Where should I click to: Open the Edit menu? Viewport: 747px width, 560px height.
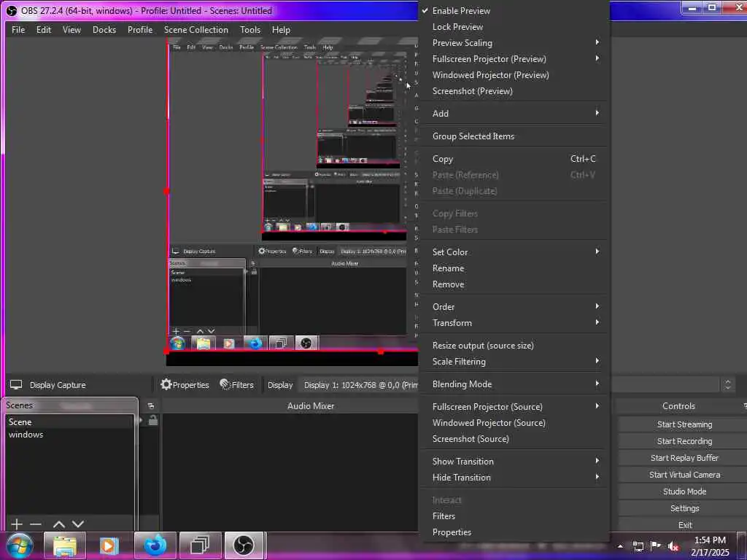click(43, 29)
